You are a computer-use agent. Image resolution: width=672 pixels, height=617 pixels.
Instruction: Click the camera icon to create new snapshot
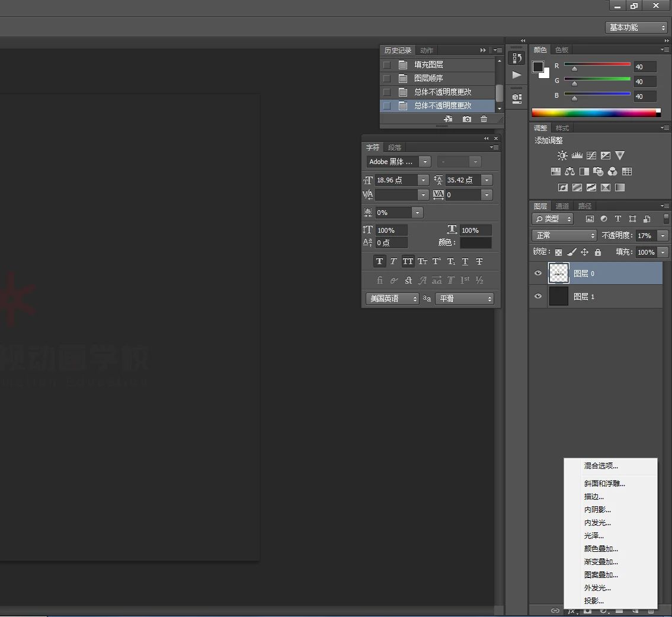467,119
